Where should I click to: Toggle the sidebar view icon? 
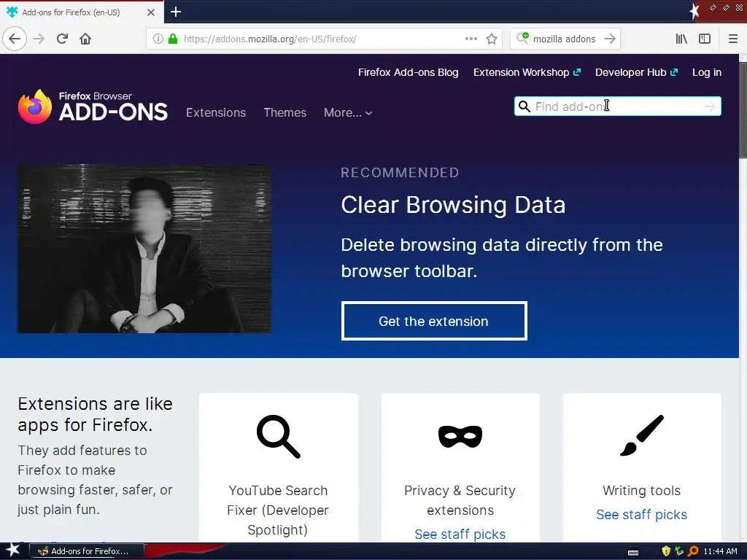pyautogui.click(x=705, y=39)
